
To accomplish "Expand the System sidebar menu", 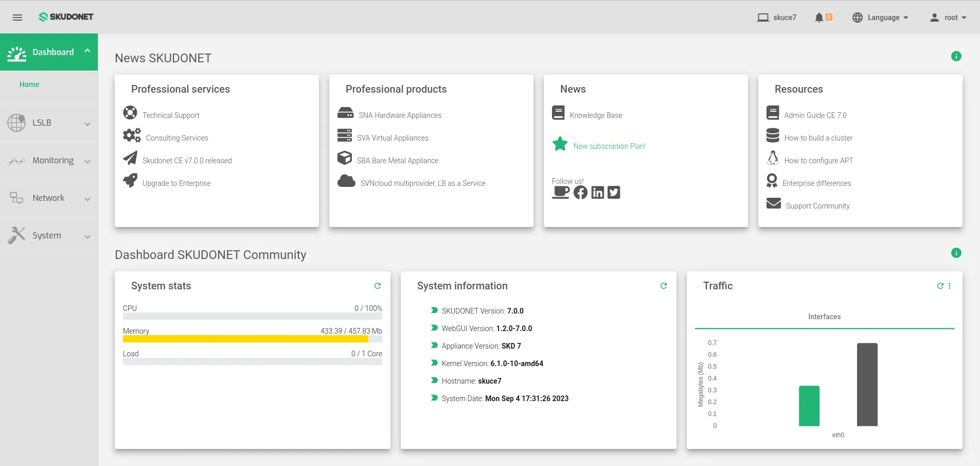I will coord(49,236).
